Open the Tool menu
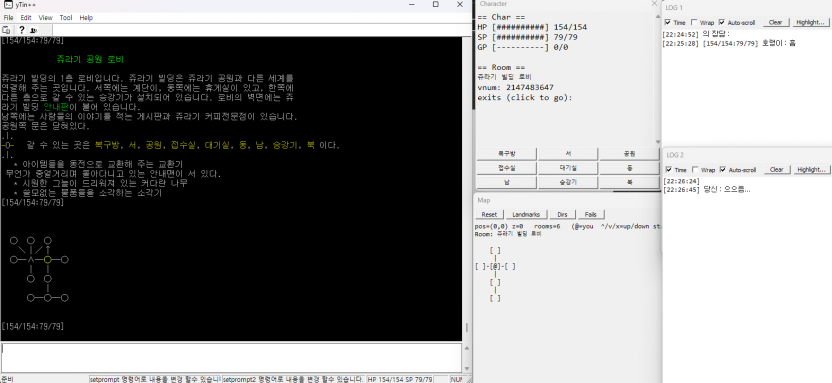 click(x=66, y=18)
